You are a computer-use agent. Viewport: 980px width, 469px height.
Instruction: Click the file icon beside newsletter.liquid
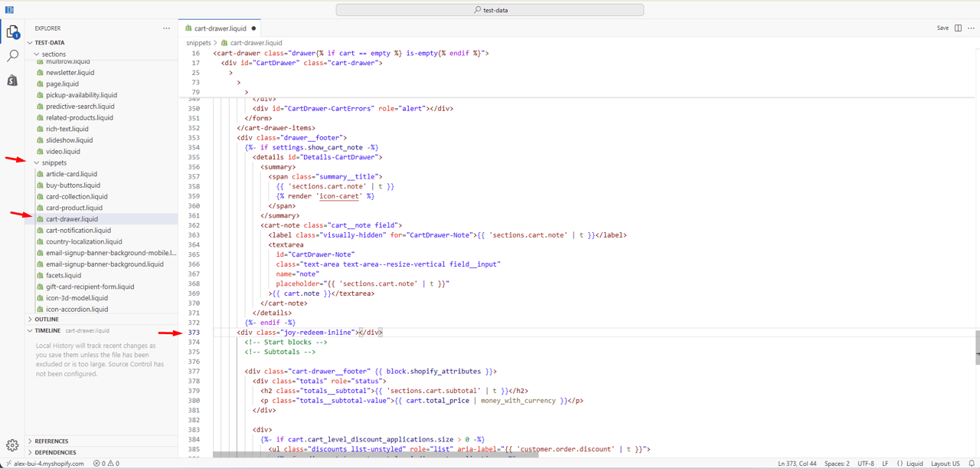tap(41, 73)
